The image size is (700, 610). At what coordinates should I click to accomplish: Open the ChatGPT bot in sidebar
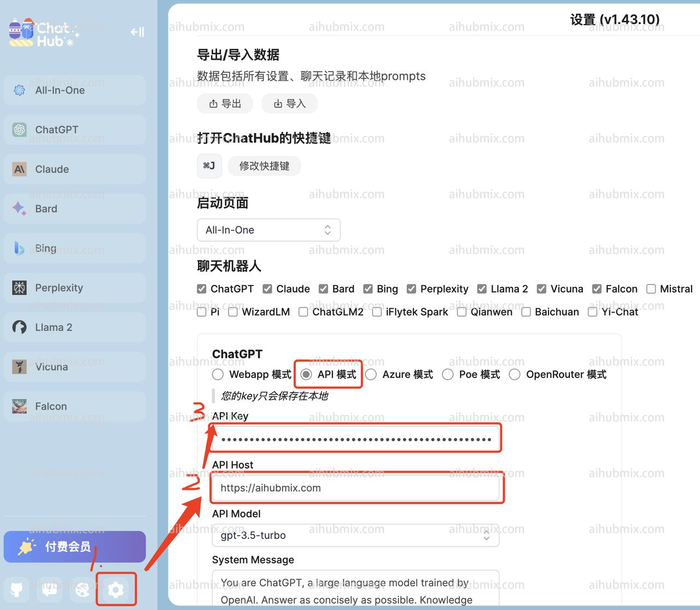pyautogui.click(x=75, y=130)
